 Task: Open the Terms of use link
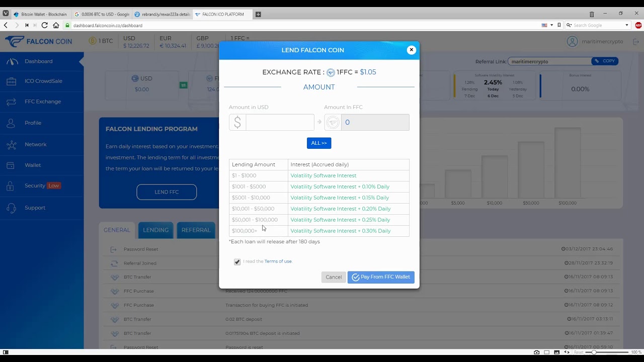point(278,261)
